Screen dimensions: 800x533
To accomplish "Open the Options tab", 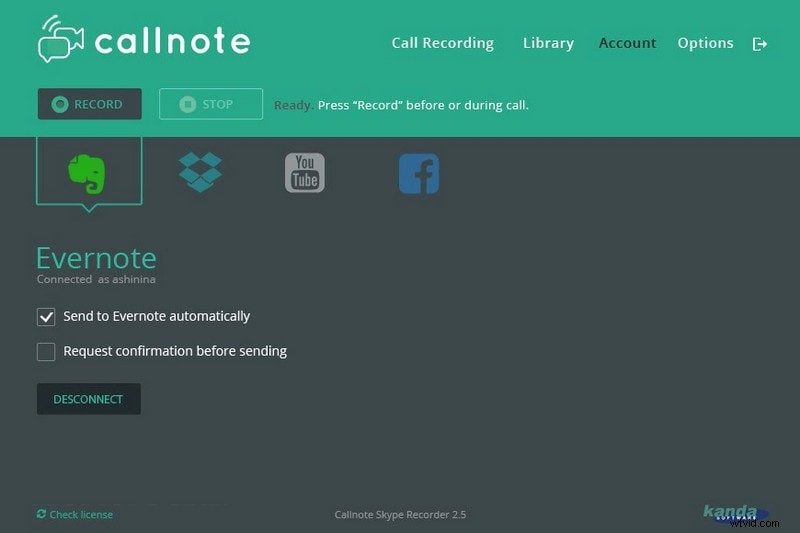I will click(705, 43).
